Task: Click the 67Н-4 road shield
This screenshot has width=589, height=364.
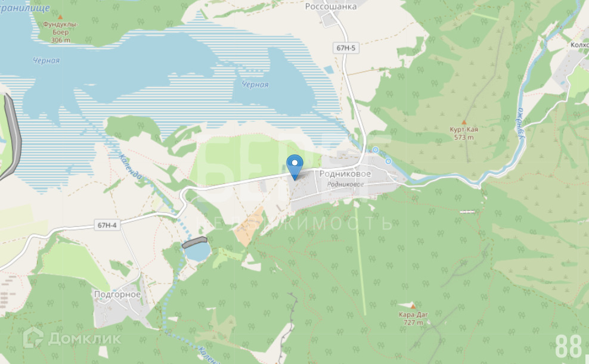Action: click(107, 225)
